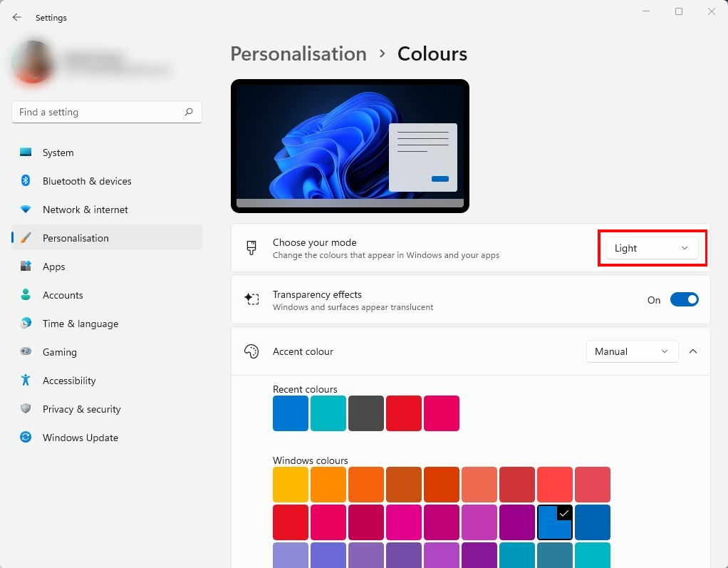Open Bluetooth & devices via its Bluetooth icon
Screen dimensions: 728x568
coord(26,181)
